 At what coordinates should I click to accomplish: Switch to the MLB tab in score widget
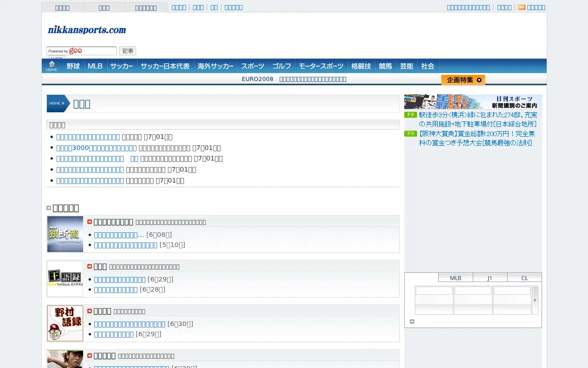point(456,277)
